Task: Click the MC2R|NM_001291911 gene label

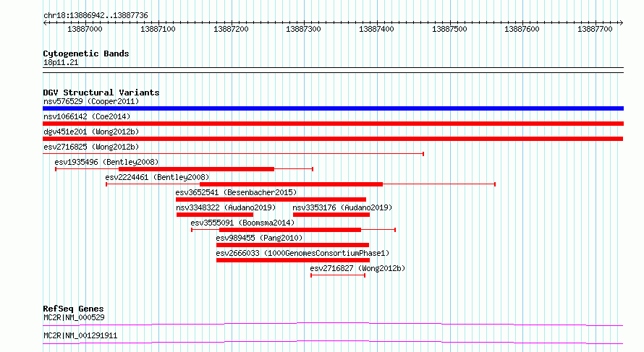Action: (80, 335)
